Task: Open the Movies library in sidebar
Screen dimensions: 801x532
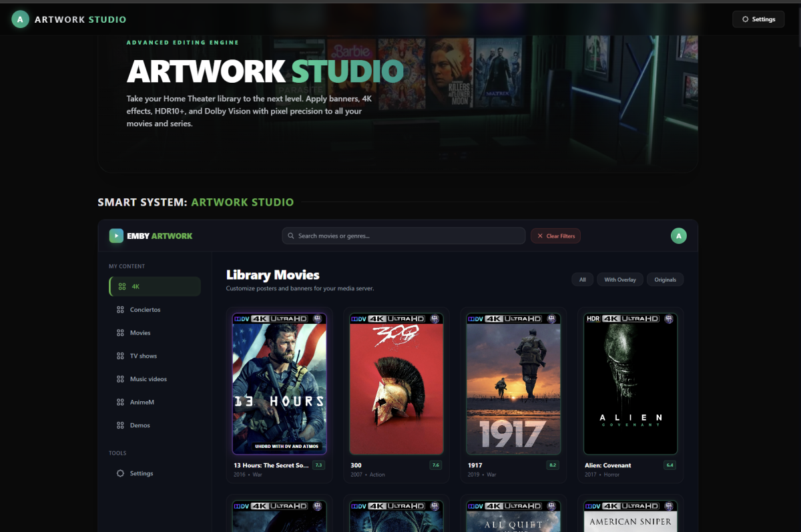Action: [155, 332]
